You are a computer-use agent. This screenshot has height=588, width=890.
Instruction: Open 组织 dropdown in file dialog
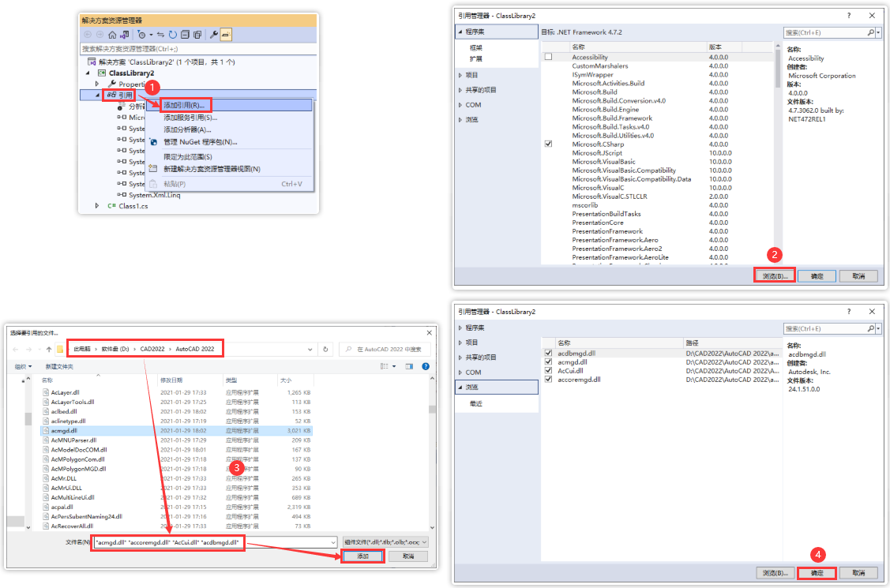pos(23,366)
